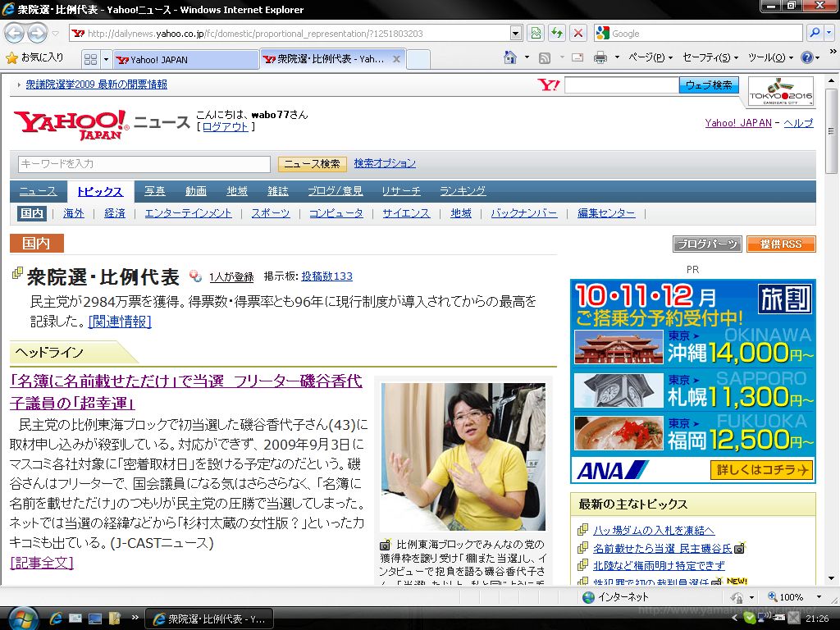Click the 詳しくはコチラ button in ANA ad
The image size is (840, 630).
[x=761, y=470]
